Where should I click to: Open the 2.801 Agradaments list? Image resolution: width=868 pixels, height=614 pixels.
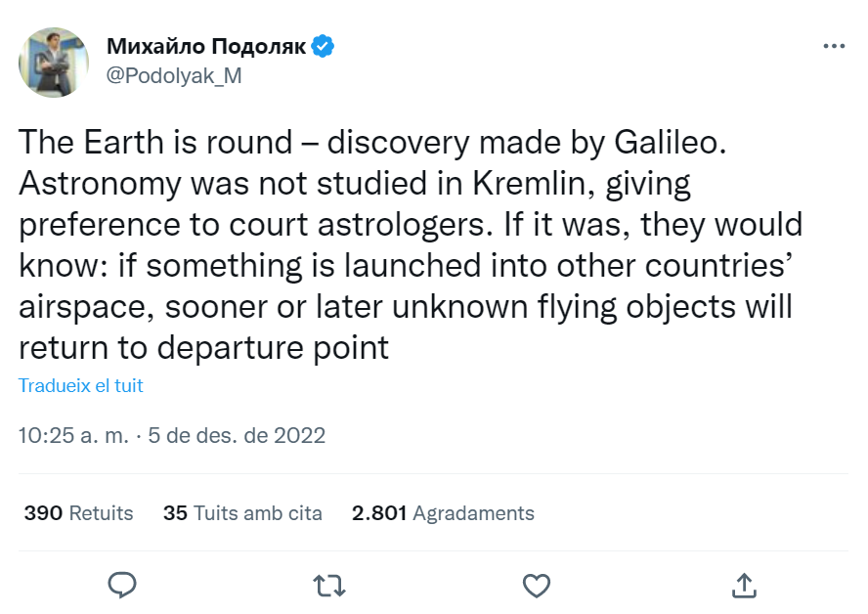pos(443,512)
